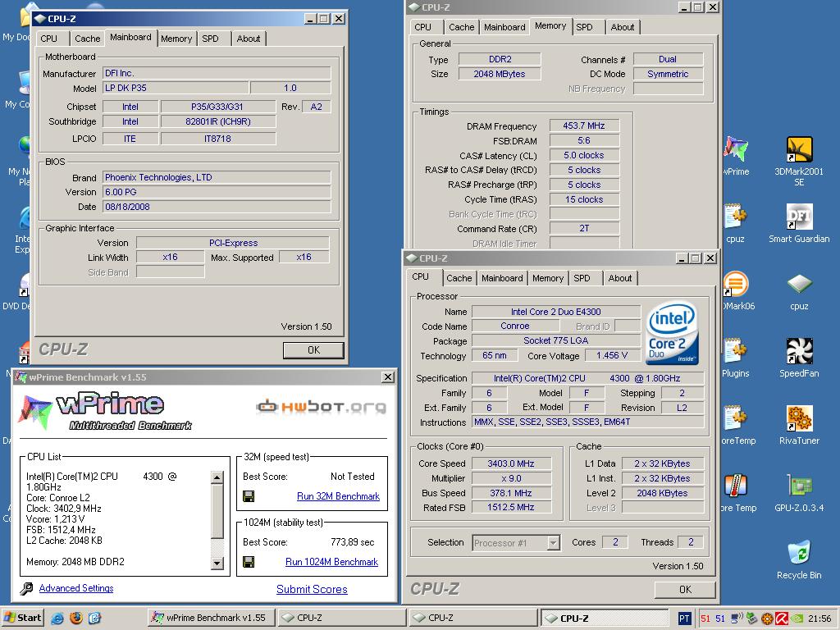Open the SpeedFan desktop shortcut
The height and width of the screenshot is (630, 840).
(799, 351)
